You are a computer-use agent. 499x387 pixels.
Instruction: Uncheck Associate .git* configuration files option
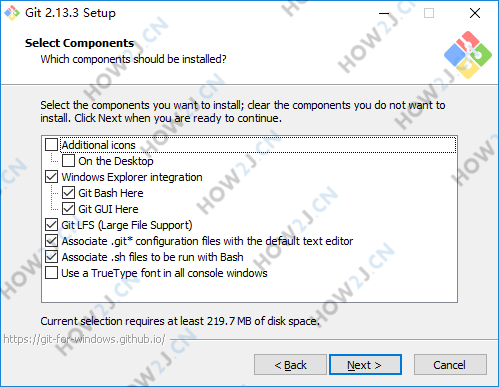click(x=51, y=241)
